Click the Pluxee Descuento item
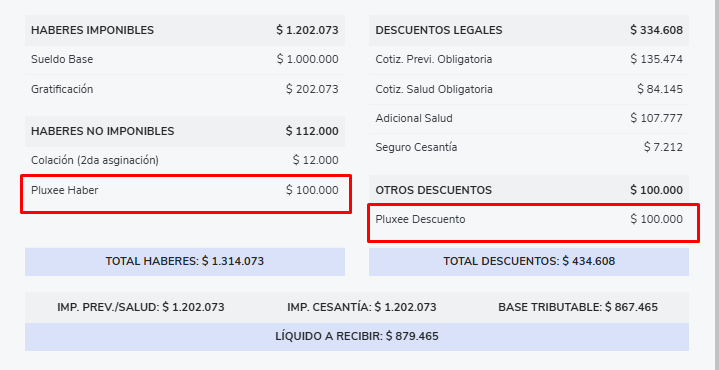This screenshot has height=370, width=719. pyautogui.click(x=420, y=220)
